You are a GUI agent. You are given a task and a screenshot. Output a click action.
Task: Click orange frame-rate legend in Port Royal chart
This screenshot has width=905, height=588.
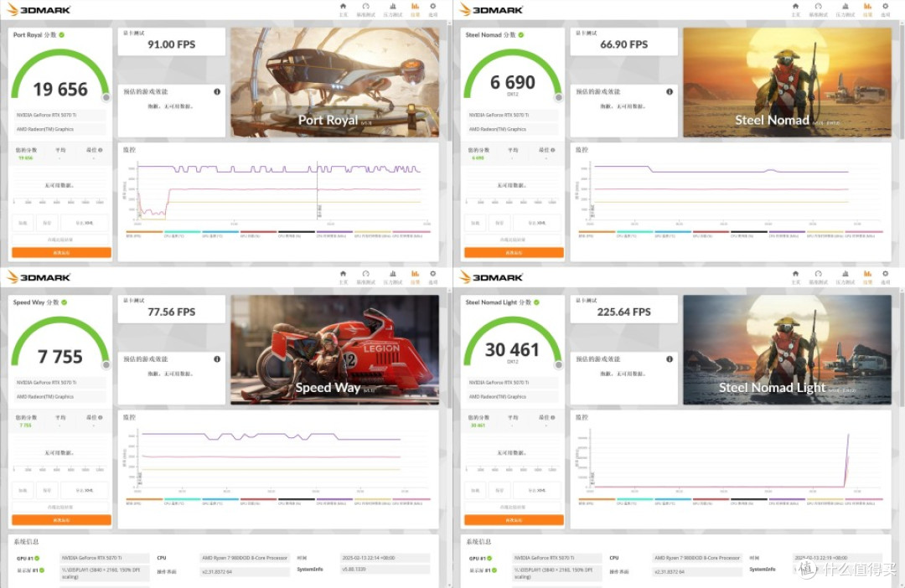click(x=144, y=232)
